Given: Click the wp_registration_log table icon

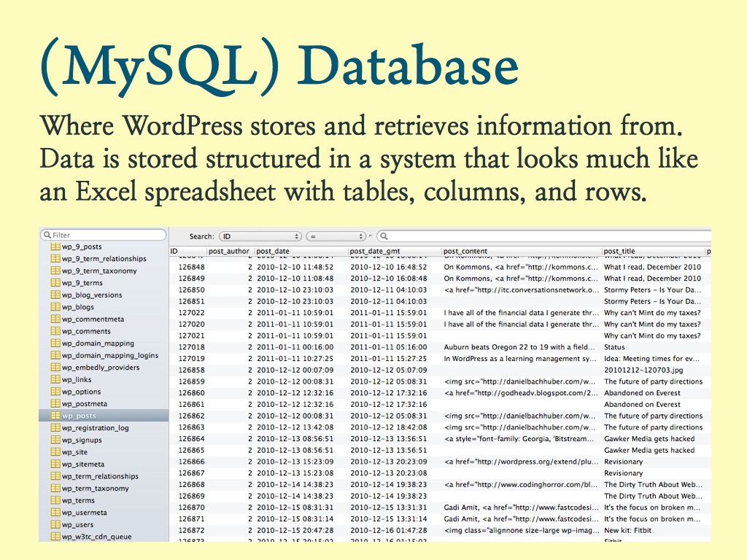Looking at the screenshot, I should 55,427.
